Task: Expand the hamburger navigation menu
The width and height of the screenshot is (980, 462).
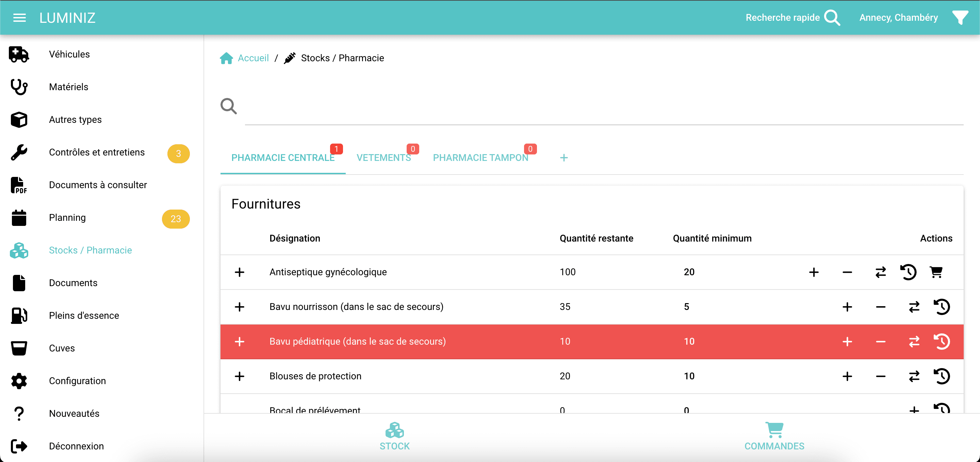Action: 19,17
